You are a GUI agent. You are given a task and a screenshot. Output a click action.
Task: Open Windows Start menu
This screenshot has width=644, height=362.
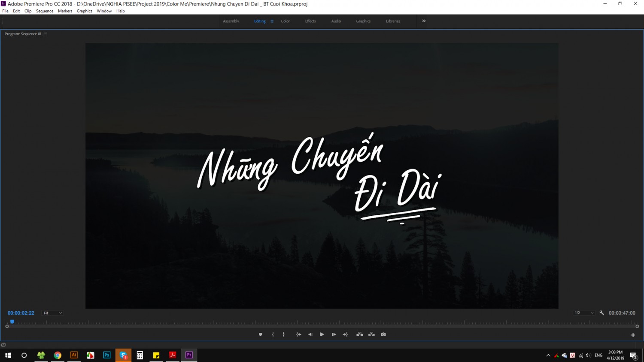[8, 355]
